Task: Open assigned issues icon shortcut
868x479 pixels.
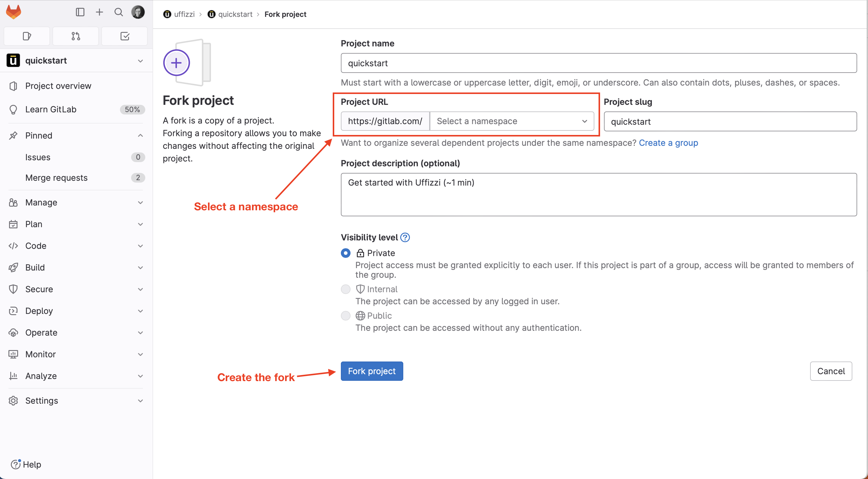Action: (27, 36)
